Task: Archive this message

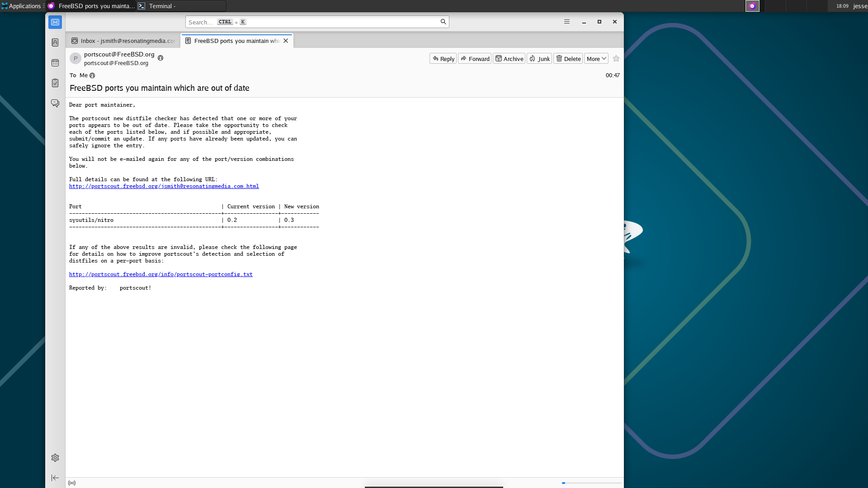Action: tap(509, 59)
